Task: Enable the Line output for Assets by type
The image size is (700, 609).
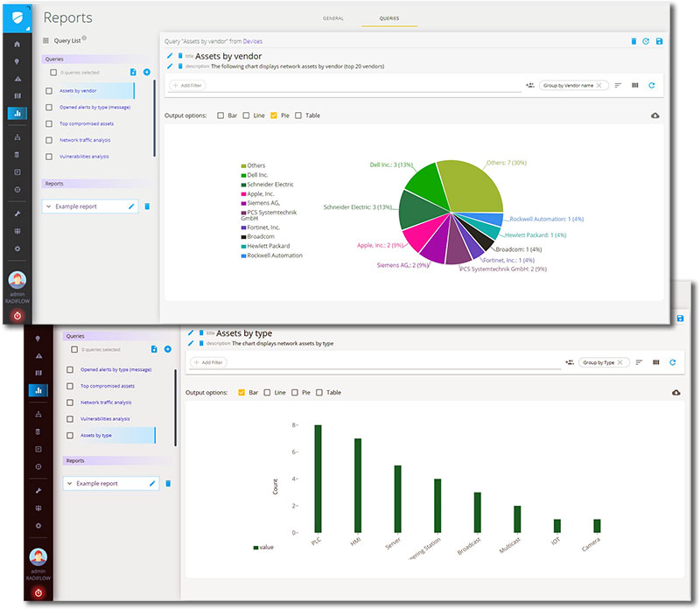Action: [267, 393]
